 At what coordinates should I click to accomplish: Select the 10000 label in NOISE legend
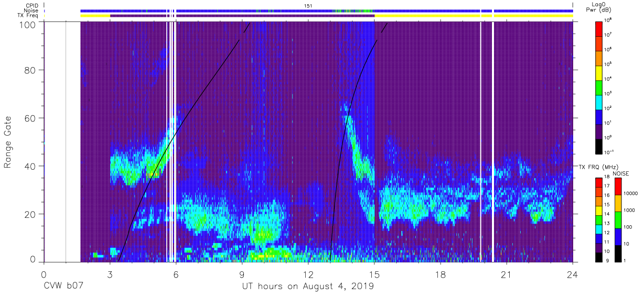630,194
